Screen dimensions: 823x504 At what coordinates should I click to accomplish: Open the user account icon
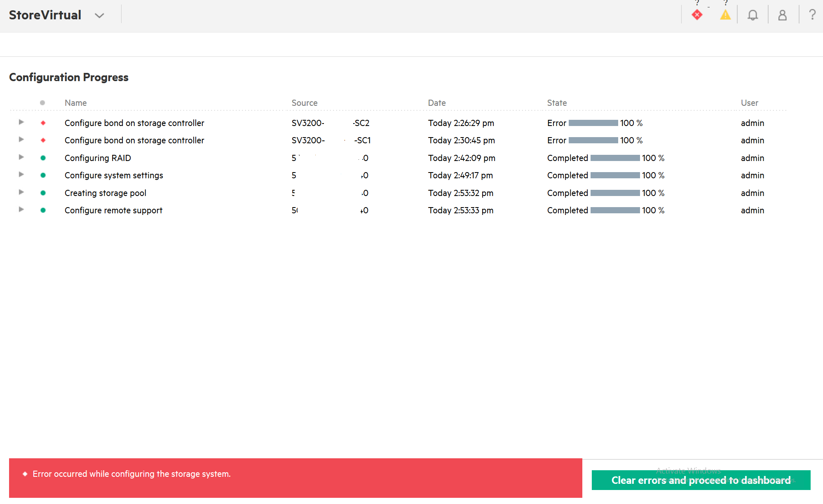coord(783,15)
